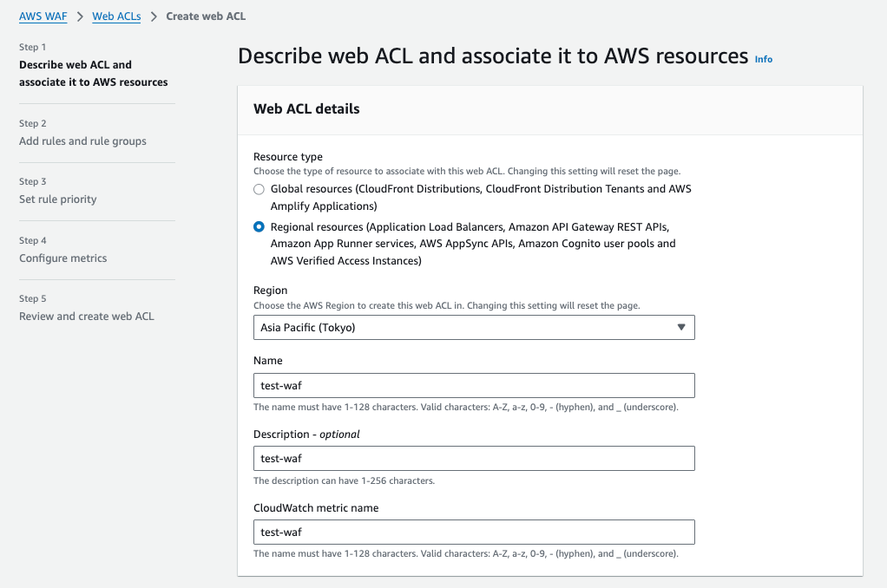This screenshot has height=588, width=887.
Task: Open the Region dropdown arrow
Action: [680, 327]
